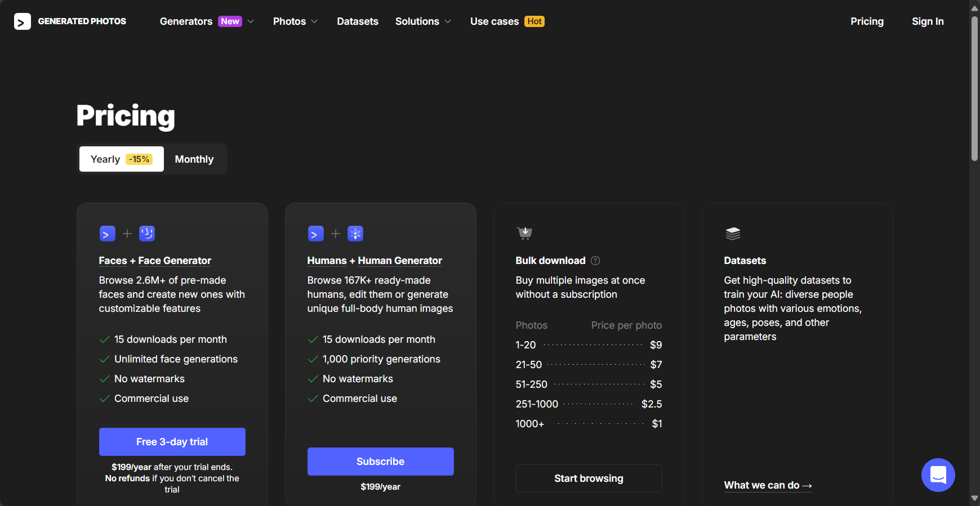Viewport: 980px width, 506px height.
Task: Click the Pricing page heading
Action: click(x=126, y=116)
